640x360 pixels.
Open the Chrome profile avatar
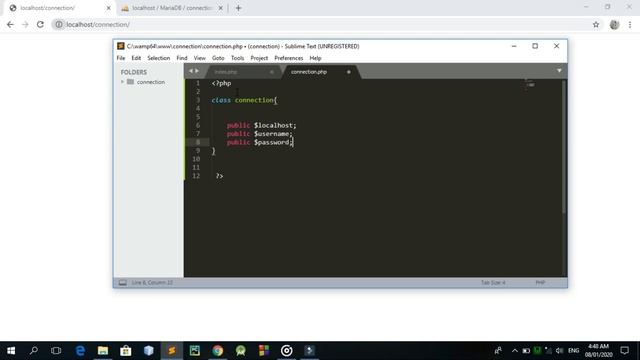point(614,24)
